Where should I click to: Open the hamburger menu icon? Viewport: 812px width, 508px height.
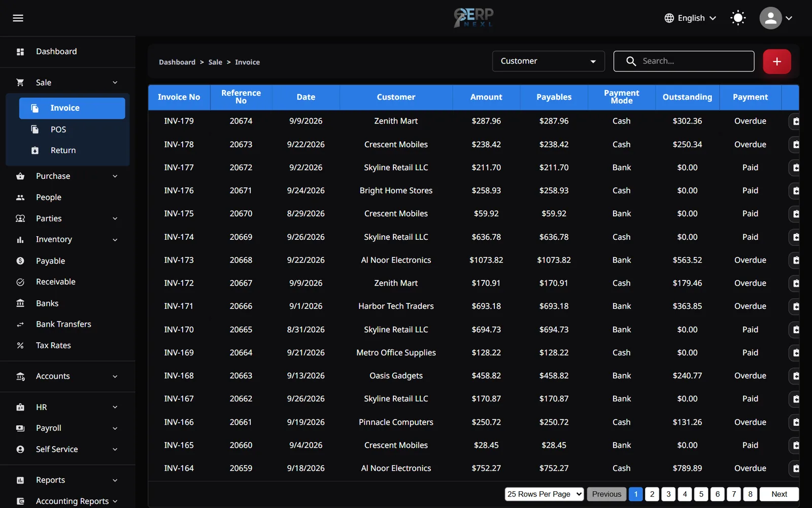tap(18, 18)
